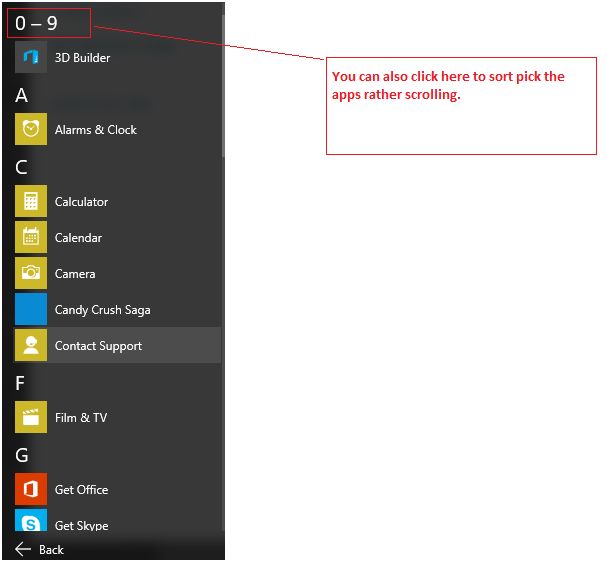Image resolution: width=607 pixels, height=562 pixels.
Task: Select the Candy Crush Saga label
Action: tap(103, 310)
